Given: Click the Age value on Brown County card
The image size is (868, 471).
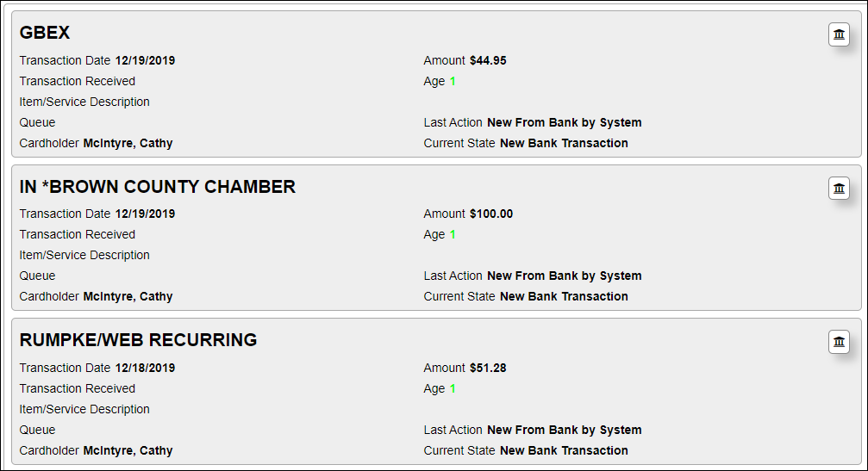Looking at the screenshot, I should pyautogui.click(x=453, y=234).
